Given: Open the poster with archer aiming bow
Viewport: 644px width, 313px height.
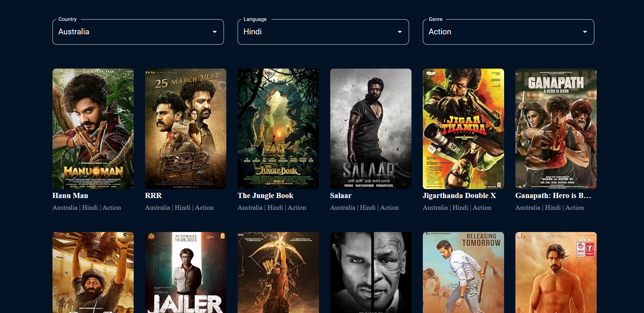Looking at the screenshot, I should point(278,273).
